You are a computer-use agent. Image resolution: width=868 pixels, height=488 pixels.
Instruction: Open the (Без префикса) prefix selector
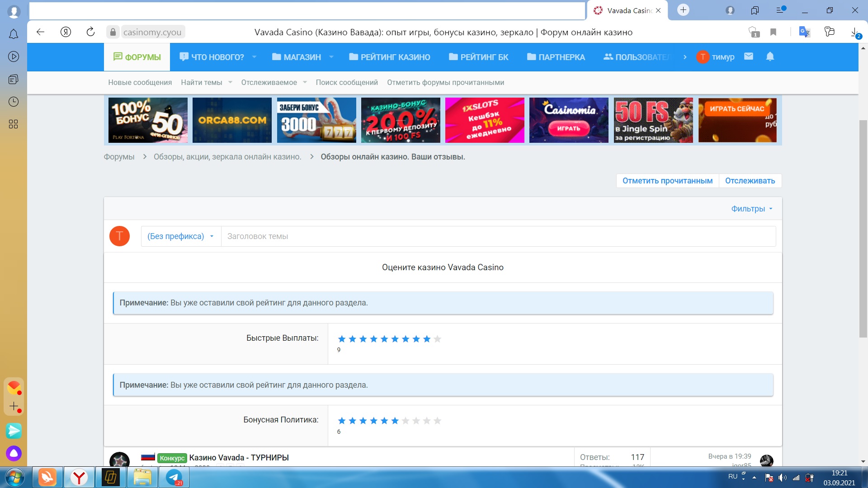pos(181,236)
